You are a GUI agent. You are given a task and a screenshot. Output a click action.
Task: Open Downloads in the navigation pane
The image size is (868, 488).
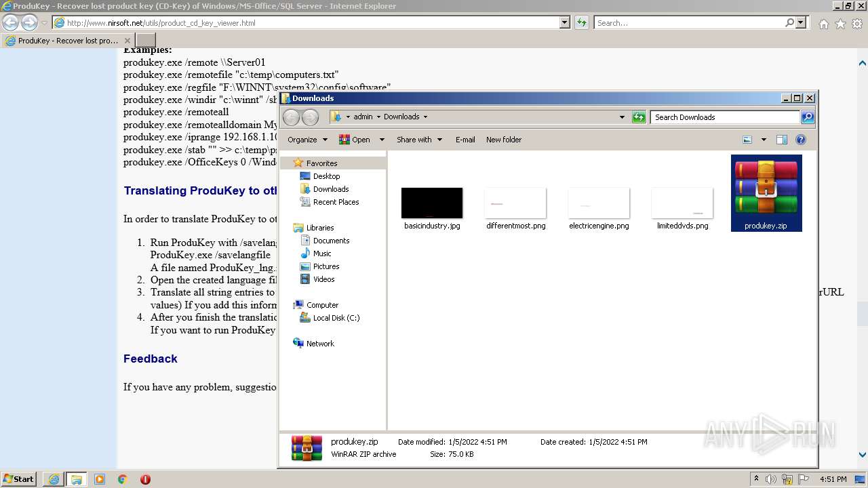tap(331, 189)
